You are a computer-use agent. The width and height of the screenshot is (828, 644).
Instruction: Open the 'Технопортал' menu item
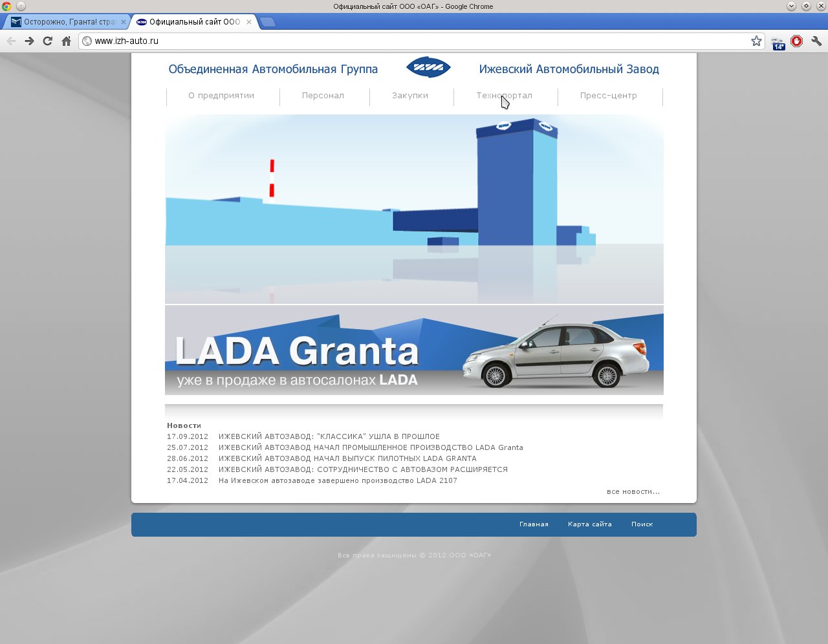505,96
